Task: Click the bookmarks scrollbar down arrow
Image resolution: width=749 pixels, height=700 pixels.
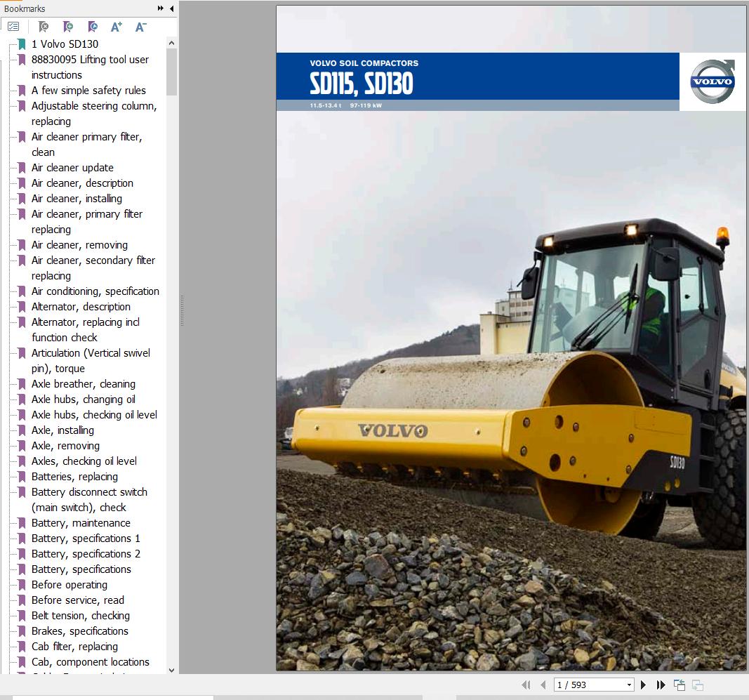Action: tap(171, 671)
